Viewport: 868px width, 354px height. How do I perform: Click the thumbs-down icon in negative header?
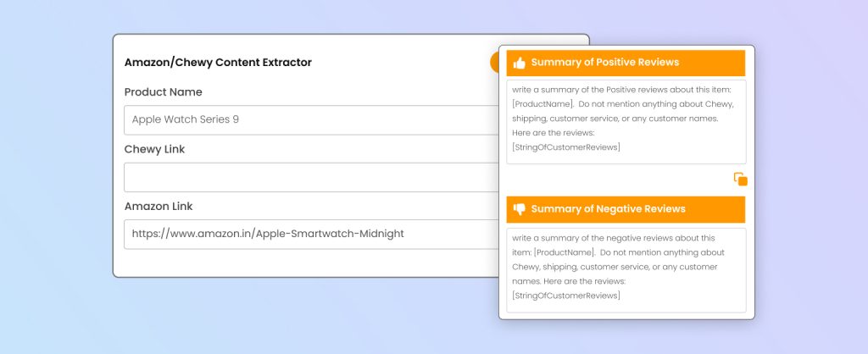[x=520, y=209]
